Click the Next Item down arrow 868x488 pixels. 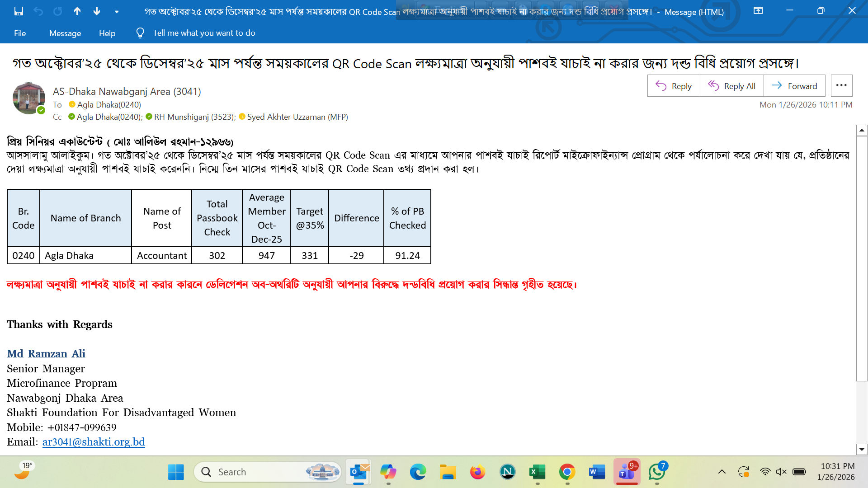[x=97, y=11]
